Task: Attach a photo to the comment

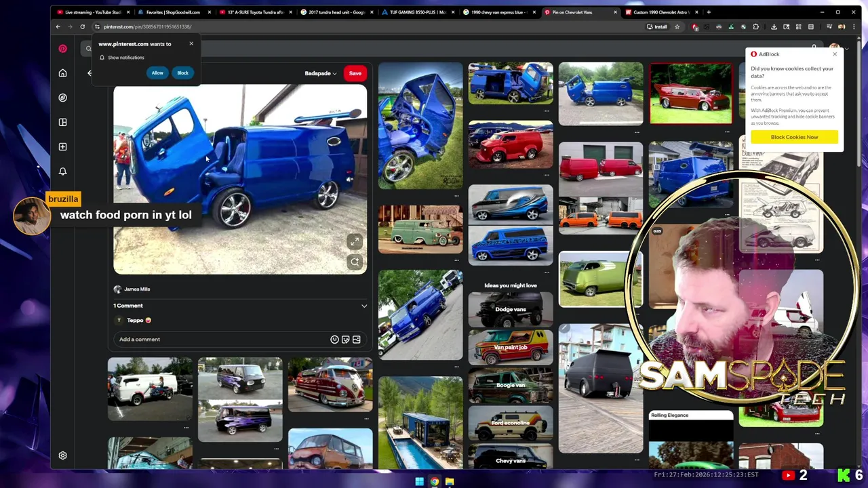Action: pos(356,339)
